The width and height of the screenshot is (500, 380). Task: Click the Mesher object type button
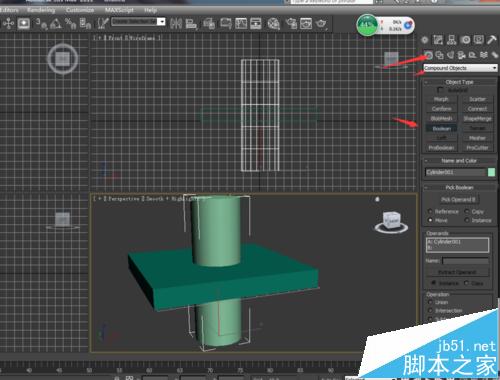coord(477,138)
